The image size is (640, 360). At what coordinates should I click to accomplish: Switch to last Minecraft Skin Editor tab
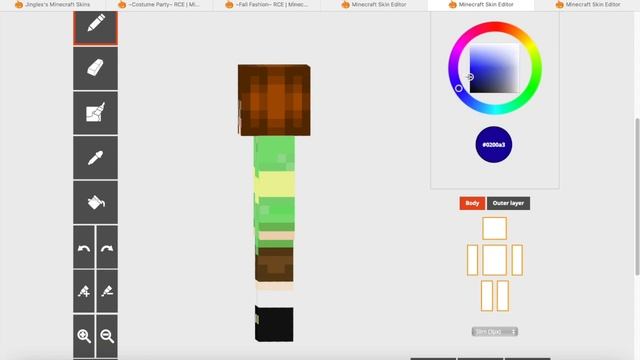(x=588, y=5)
